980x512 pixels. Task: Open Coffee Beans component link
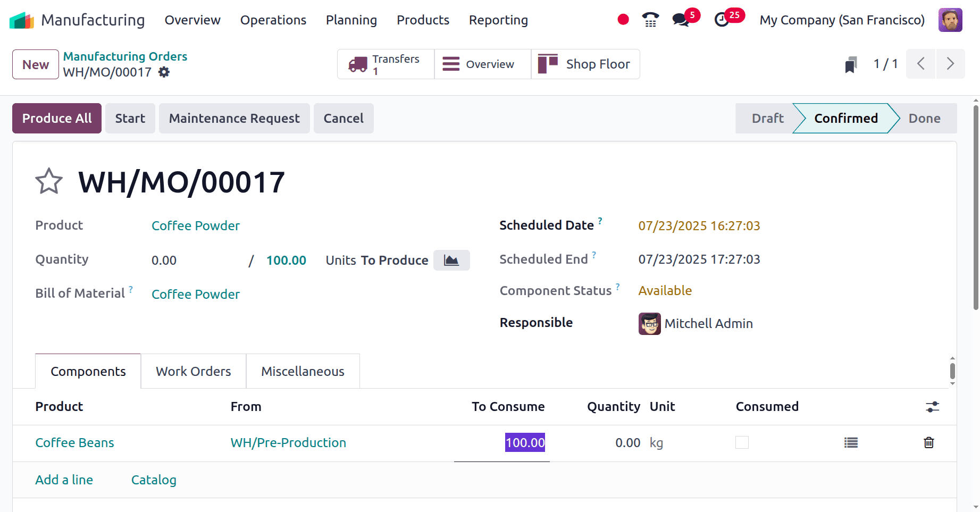pyautogui.click(x=75, y=442)
